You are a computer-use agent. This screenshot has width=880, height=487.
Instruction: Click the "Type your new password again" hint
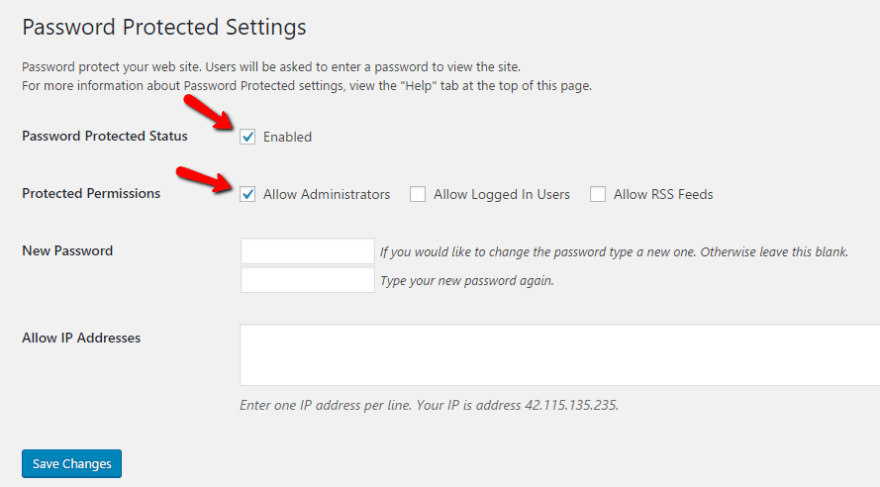pyautogui.click(x=467, y=281)
